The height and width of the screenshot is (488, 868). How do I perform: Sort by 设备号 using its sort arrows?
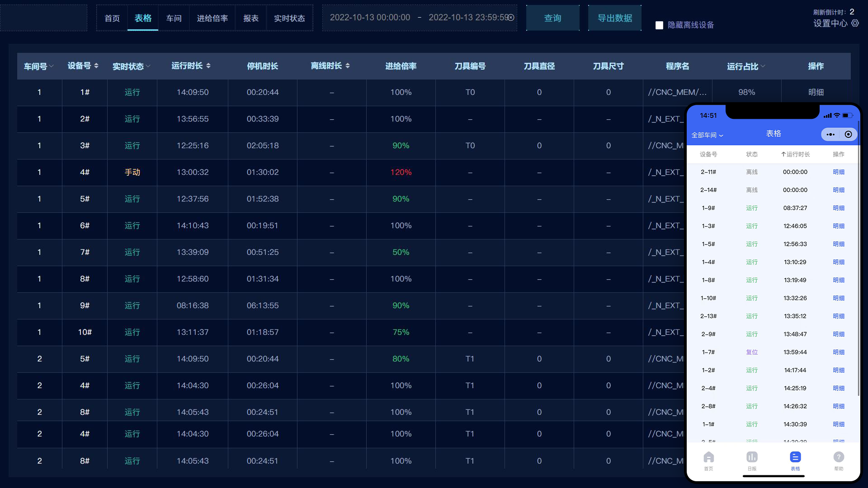pos(96,66)
